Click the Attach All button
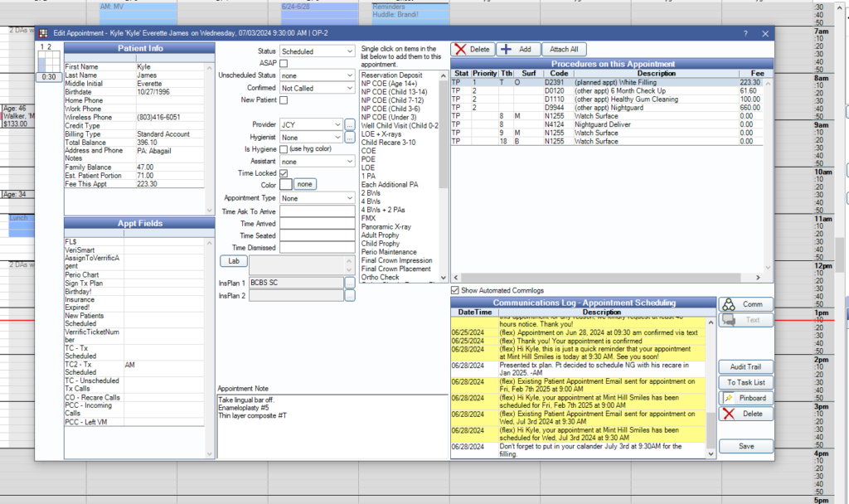 pyautogui.click(x=564, y=49)
